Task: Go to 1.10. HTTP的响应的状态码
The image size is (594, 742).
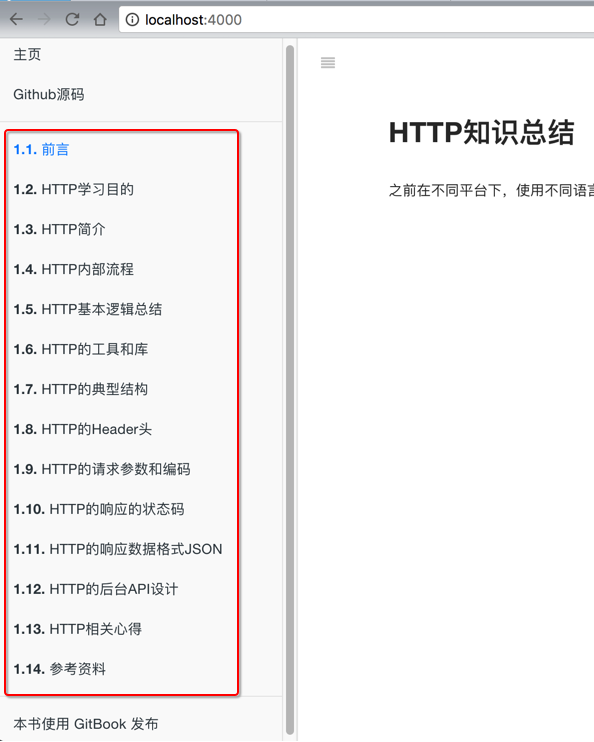Action: click(x=98, y=509)
